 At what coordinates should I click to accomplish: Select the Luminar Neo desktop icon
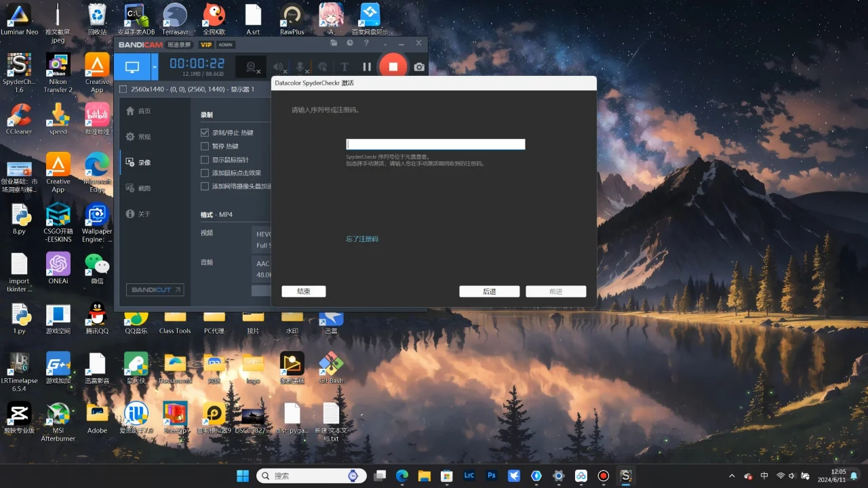(x=19, y=20)
